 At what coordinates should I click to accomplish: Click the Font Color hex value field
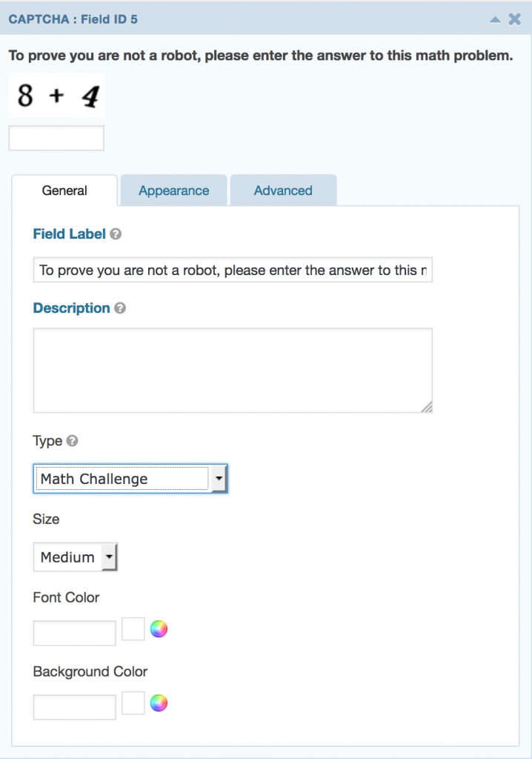coord(73,632)
